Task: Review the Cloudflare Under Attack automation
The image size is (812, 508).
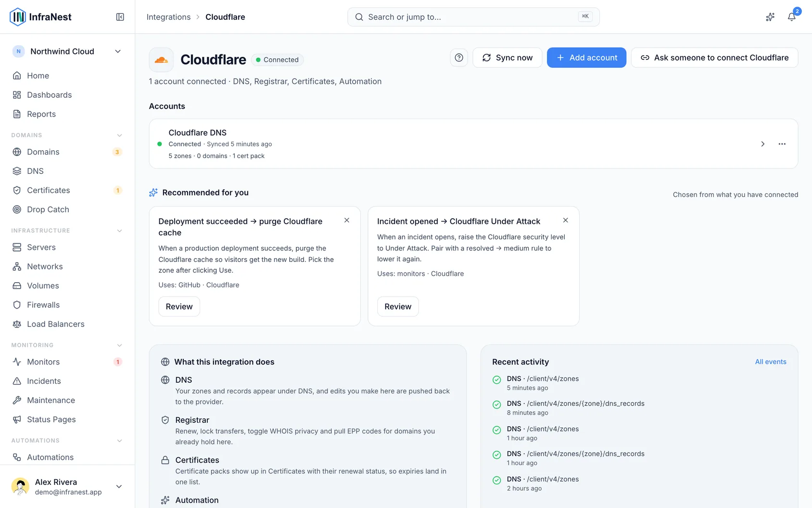Action: (398, 307)
